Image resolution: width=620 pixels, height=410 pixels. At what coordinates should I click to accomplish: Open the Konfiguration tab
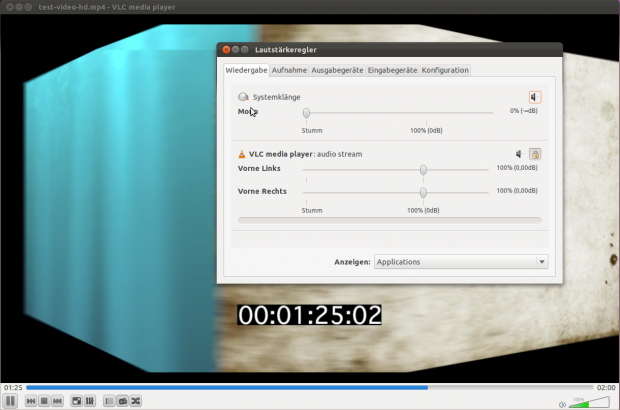(445, 70)
